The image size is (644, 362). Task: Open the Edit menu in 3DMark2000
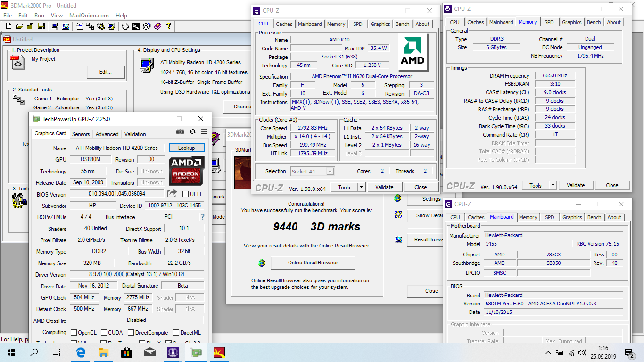pos(23,15)
